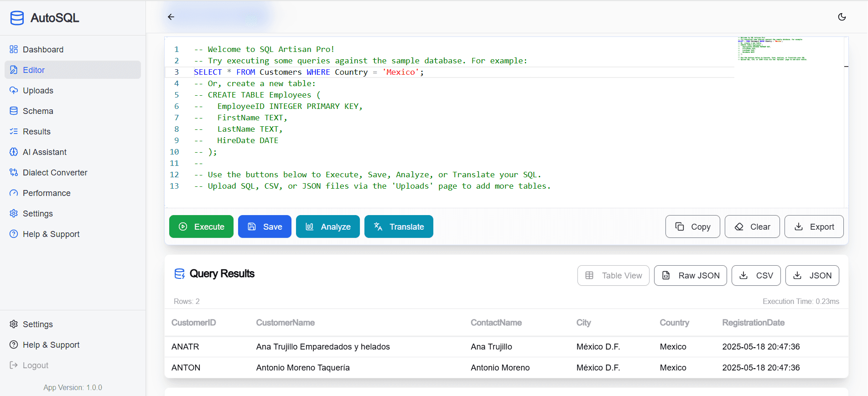
Task: Click the "Ana Trujillo Emparedados y helados" cell
Action: click(x=323, y=347)
